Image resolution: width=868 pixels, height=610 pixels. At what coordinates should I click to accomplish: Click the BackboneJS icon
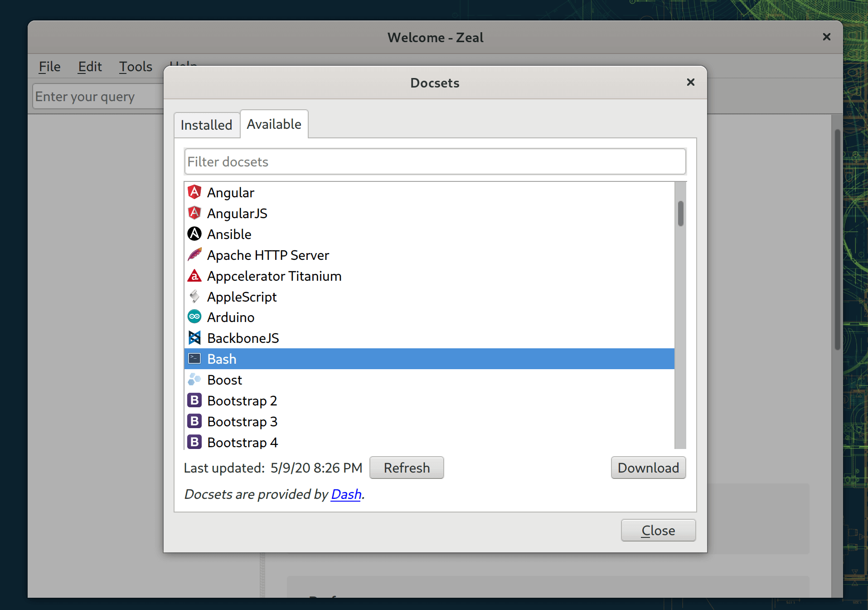194,338
